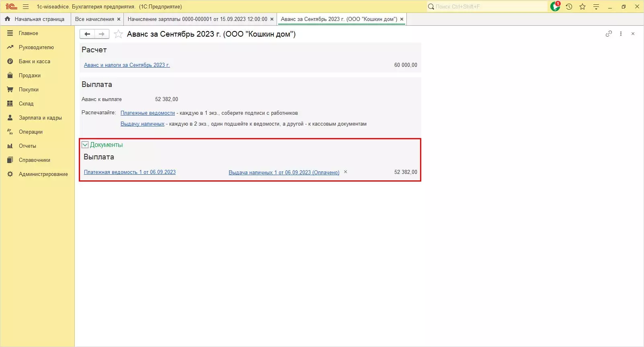The height and width of the screenshot is (347, 644).
Task: Click the Продажи bag icon
Action: click(10, 75)
